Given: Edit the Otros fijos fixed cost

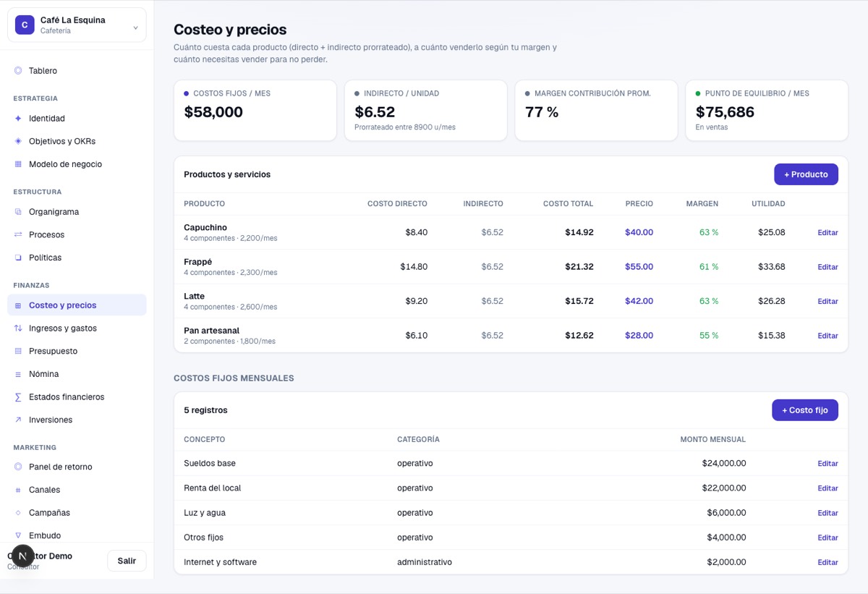Looking at the screenshot, I should (827, 538).
